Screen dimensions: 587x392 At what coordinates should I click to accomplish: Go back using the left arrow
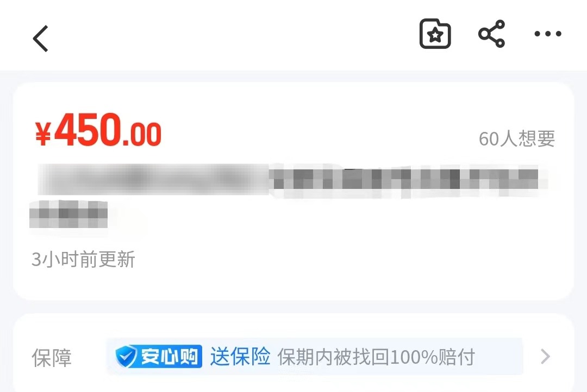tap(40, 38)
